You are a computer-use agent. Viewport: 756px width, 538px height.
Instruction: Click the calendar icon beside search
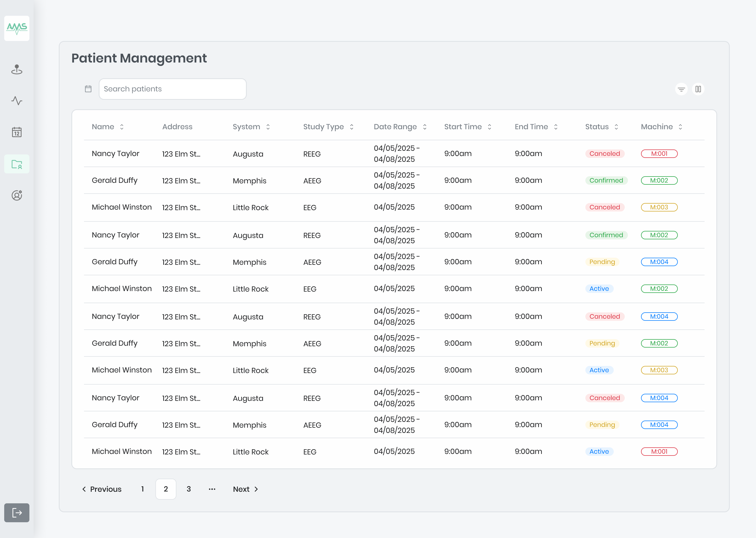88,89
